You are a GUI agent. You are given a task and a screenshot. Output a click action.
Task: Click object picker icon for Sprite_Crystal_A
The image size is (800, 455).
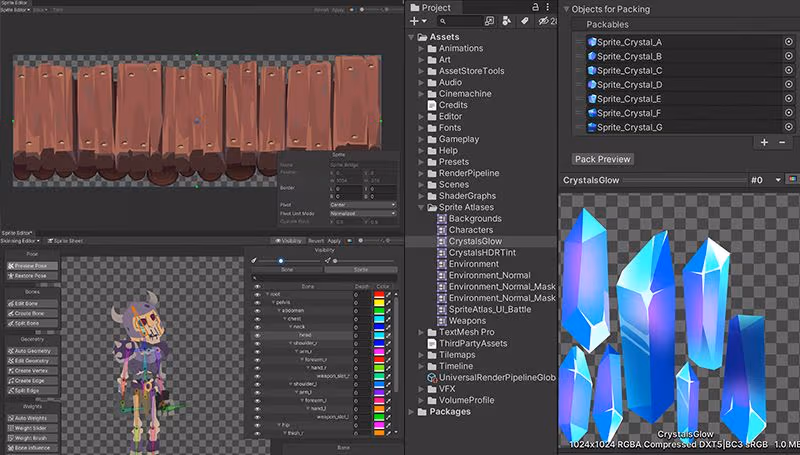788,42
